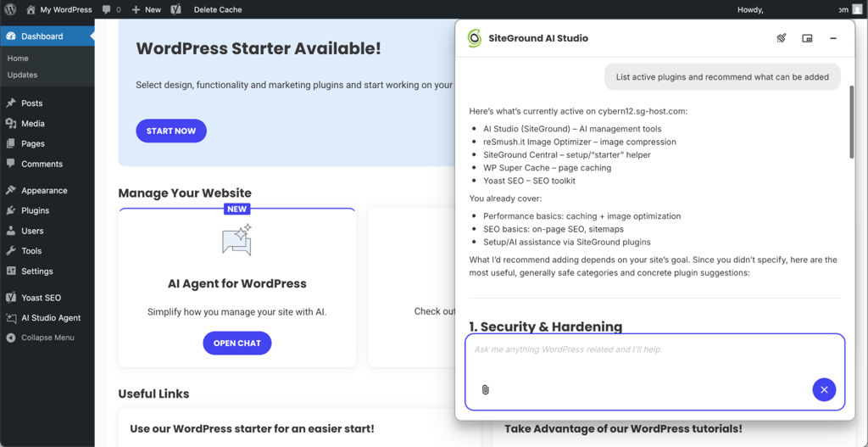Click the Dashboard gauge icon in the sidebar
Image resolution: width=868 pixels, height=447 pixels.
click(11, 36)
